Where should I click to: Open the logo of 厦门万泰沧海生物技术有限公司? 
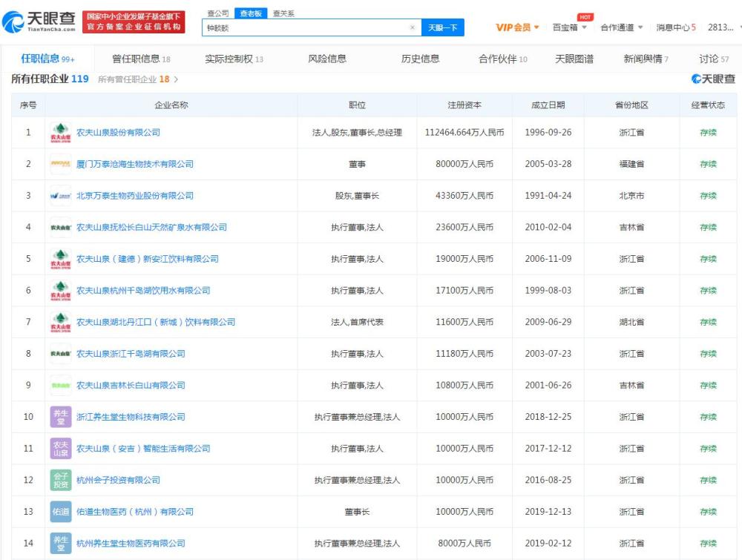point(61,164)
